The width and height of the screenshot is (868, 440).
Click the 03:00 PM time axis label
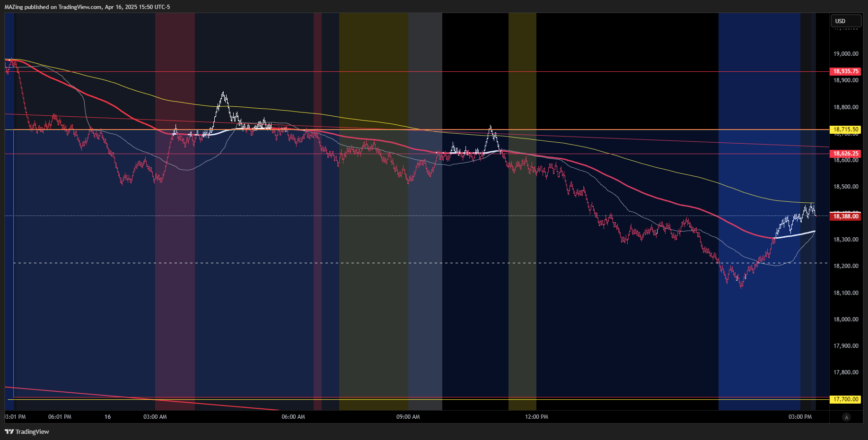pyautogui.click(x=800, y=417)
